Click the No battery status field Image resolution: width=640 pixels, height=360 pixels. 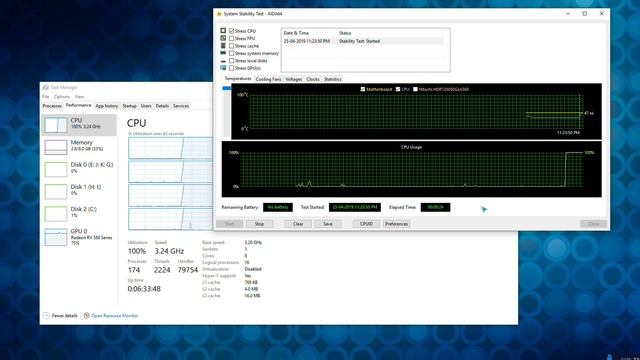[x=278, y=207]
